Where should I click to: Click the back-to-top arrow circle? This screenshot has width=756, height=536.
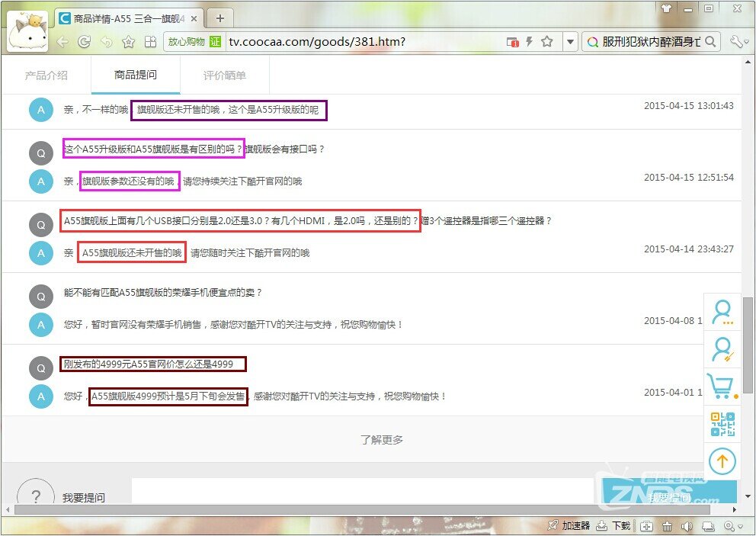coord(722,461)
